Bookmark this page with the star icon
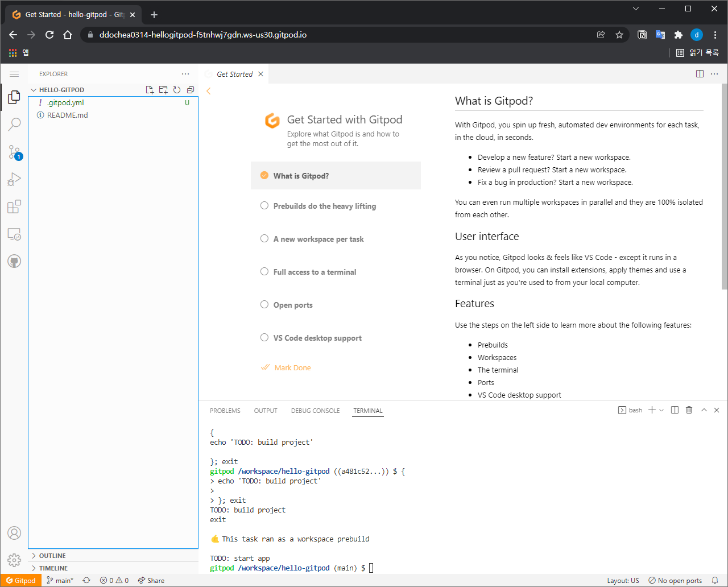Viewport: 728px width, 587px height. pyautogui.click(x=619, y=35)
